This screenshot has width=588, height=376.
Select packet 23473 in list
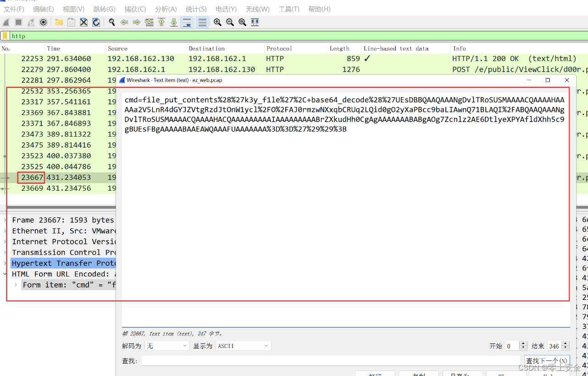click(x=58, y=134)
